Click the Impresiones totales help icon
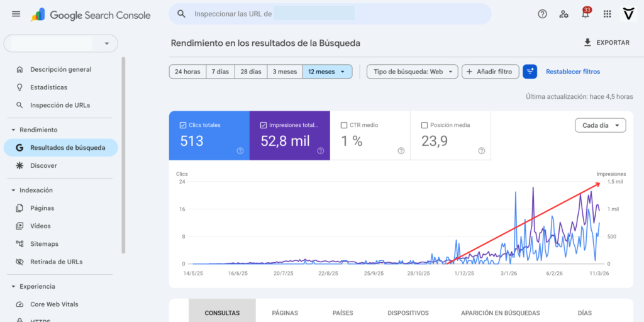 (321, 151)
